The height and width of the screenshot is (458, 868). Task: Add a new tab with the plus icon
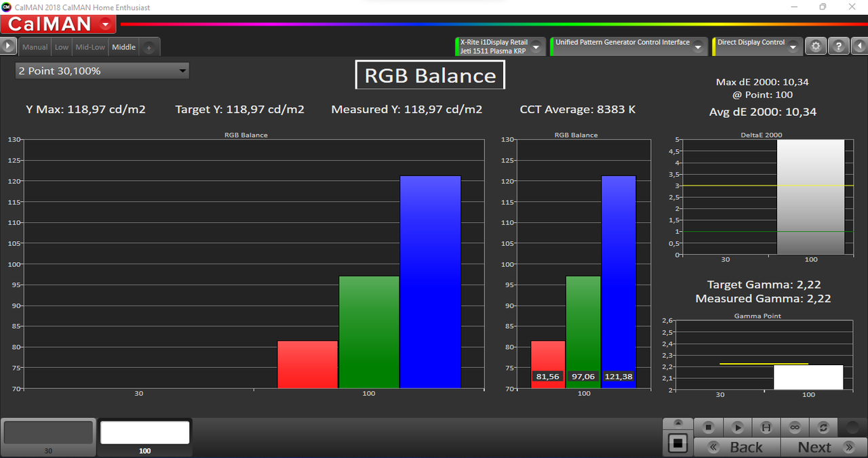coord(149,47)
